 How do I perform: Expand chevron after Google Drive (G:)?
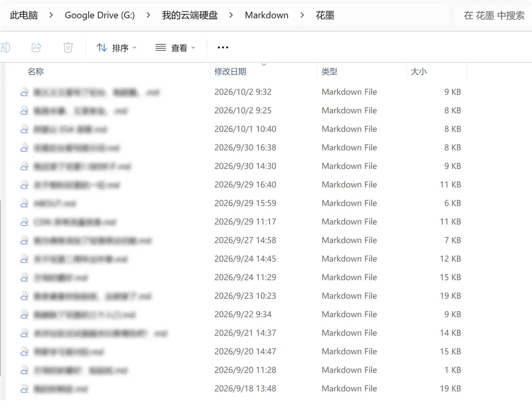149,16
